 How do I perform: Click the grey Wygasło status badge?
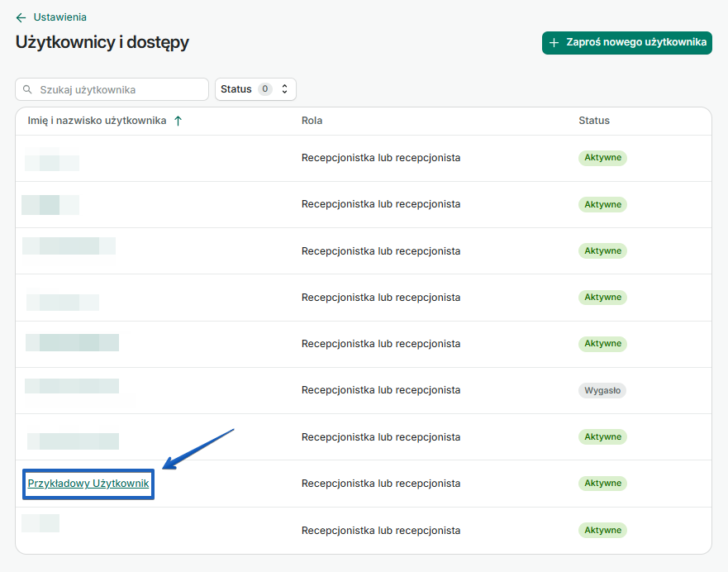click(x=602, y=390)
